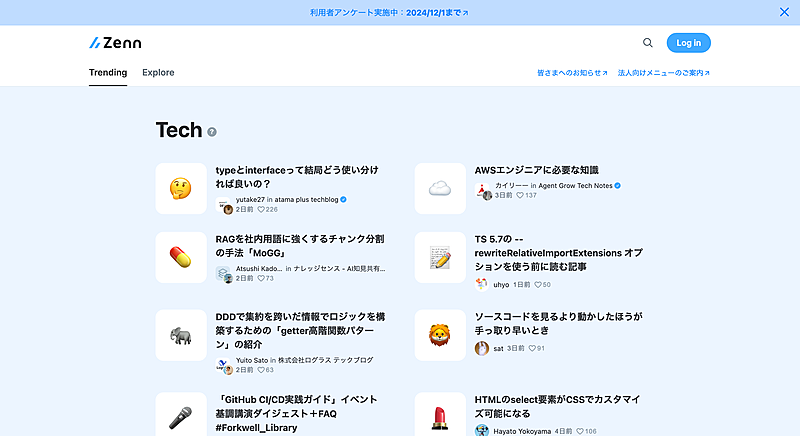Click the help icon beside Tech heading
Screen dimensions: 800x436
click(x=212, y=132)
